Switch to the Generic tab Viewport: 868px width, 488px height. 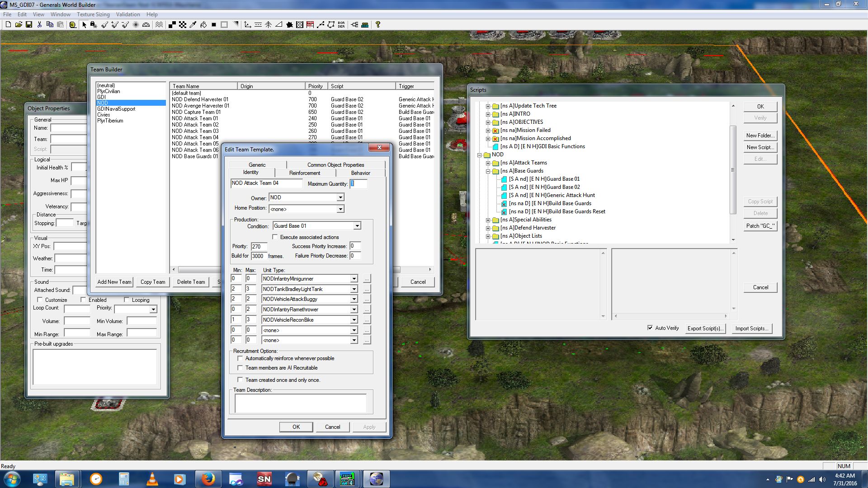point(257,165)
